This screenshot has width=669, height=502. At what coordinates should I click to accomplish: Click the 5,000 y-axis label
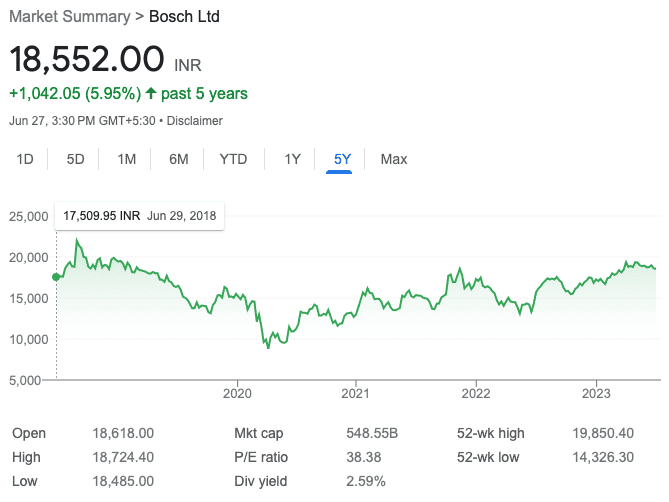tap(25, 380)
